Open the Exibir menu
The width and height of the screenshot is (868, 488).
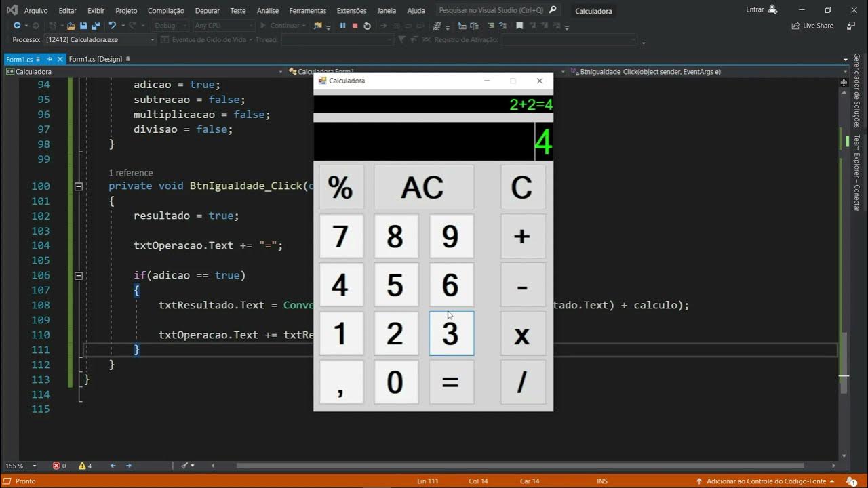[x=96, y=10]
